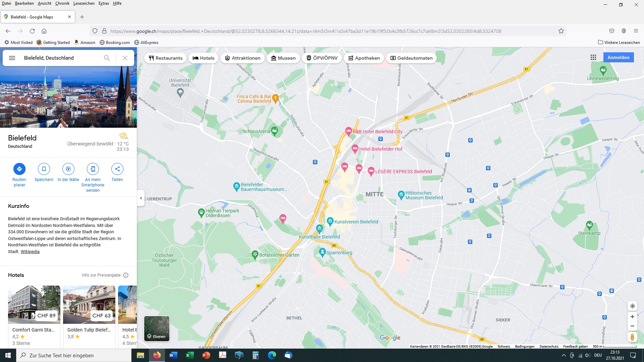Click the my location target icon
Image resolution: width=644 pixels, height=362 pixels.
(x=632, y=306)
